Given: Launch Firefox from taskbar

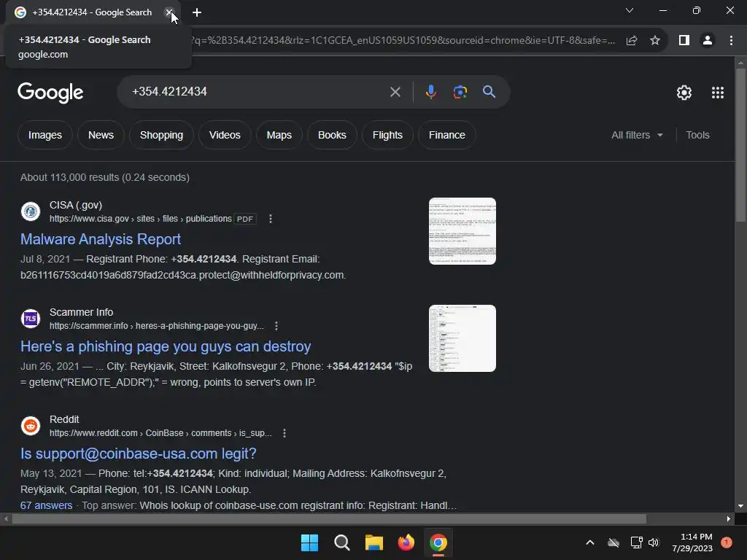Looking at the screenshot, I should click(x=406, y=542).
